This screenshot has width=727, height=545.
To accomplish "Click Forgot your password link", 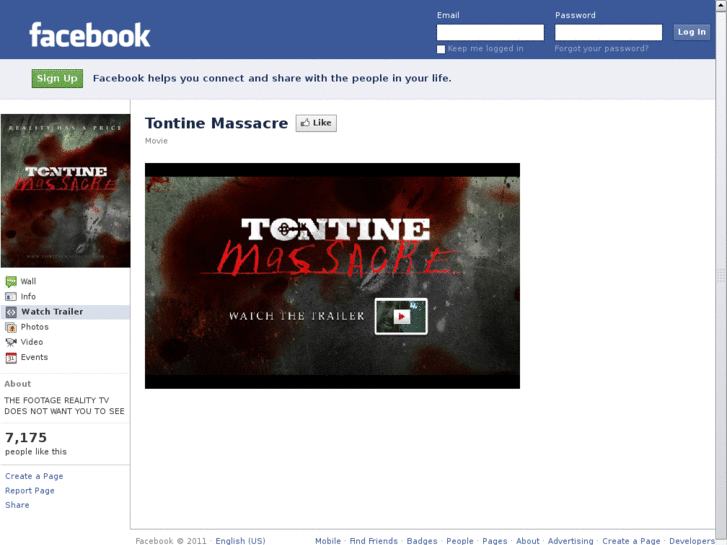I will tap(601, 49).
